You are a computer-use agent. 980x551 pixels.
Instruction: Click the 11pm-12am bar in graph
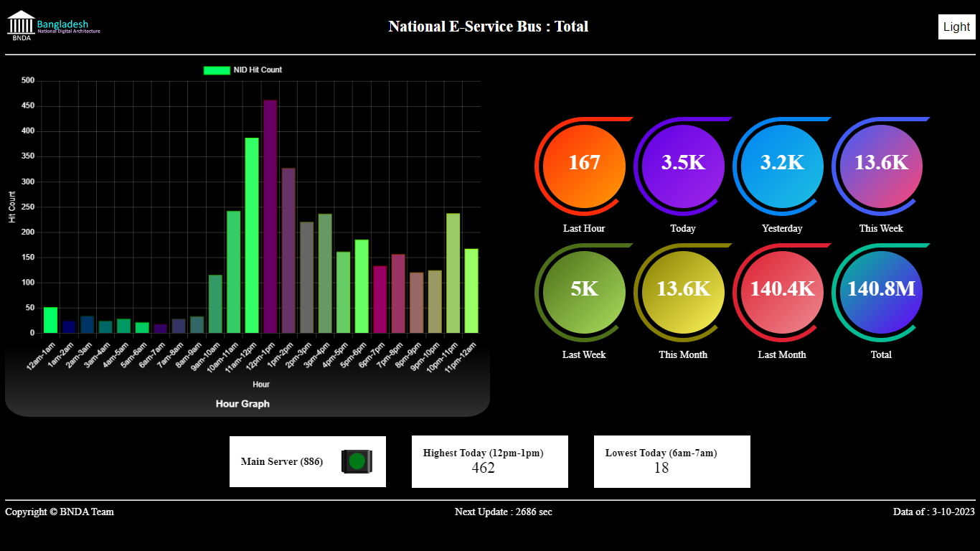(471, 291)
